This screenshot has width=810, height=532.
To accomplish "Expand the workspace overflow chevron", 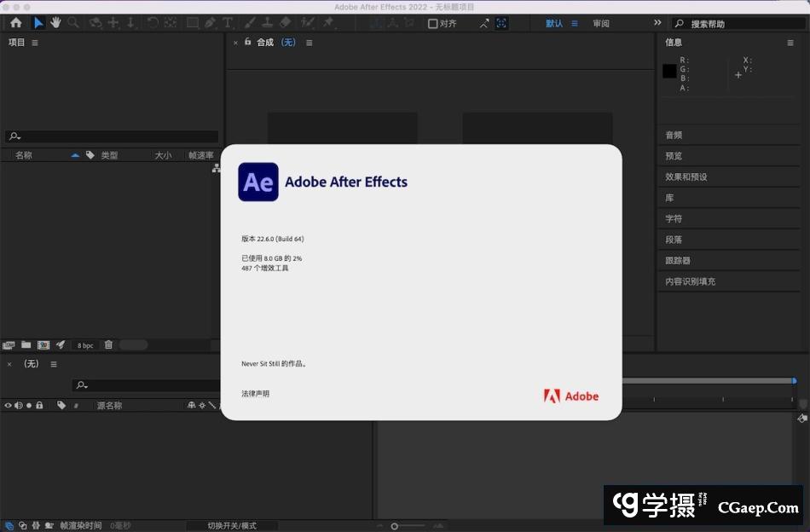I will tap(657, 23).
